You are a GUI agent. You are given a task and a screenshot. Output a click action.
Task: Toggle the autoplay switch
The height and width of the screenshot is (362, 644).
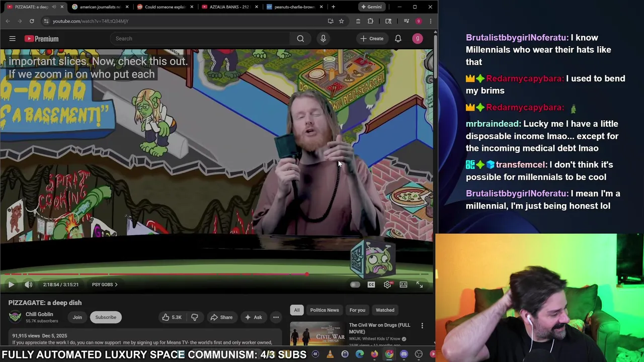pos(355,285)
